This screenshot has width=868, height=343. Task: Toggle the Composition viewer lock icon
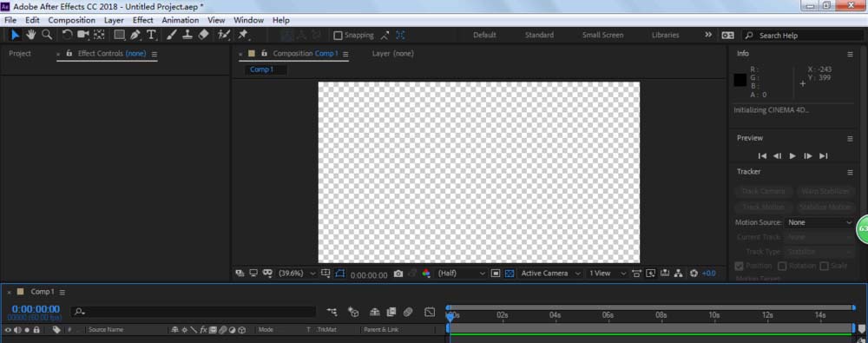click(x=265, y=54)
